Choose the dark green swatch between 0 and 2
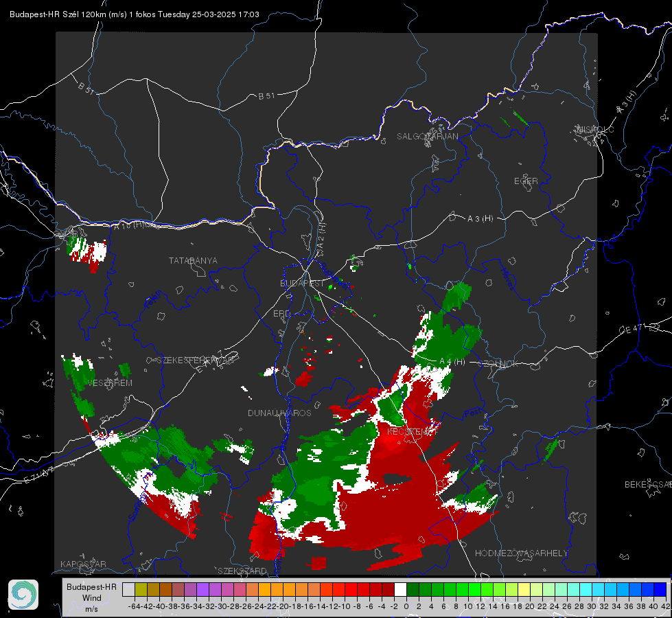The height and width of the screenshot is (618, 672). click(x=413, y=589)
